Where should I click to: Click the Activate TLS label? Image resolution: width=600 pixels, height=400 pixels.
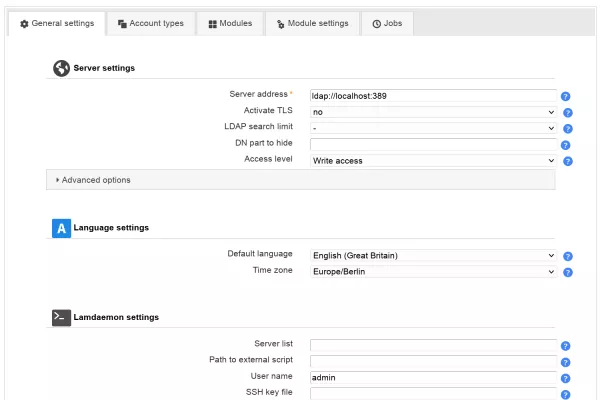(268, 111)
